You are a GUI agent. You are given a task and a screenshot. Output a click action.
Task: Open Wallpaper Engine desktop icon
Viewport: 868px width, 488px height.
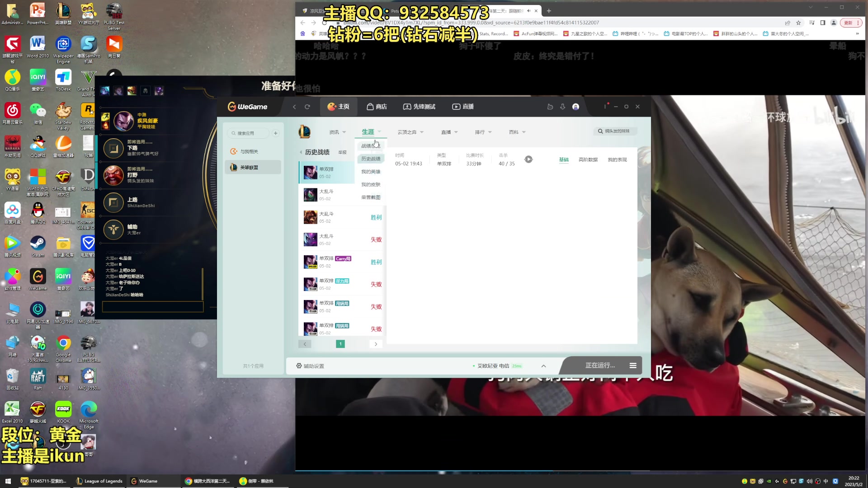point(63,50)
